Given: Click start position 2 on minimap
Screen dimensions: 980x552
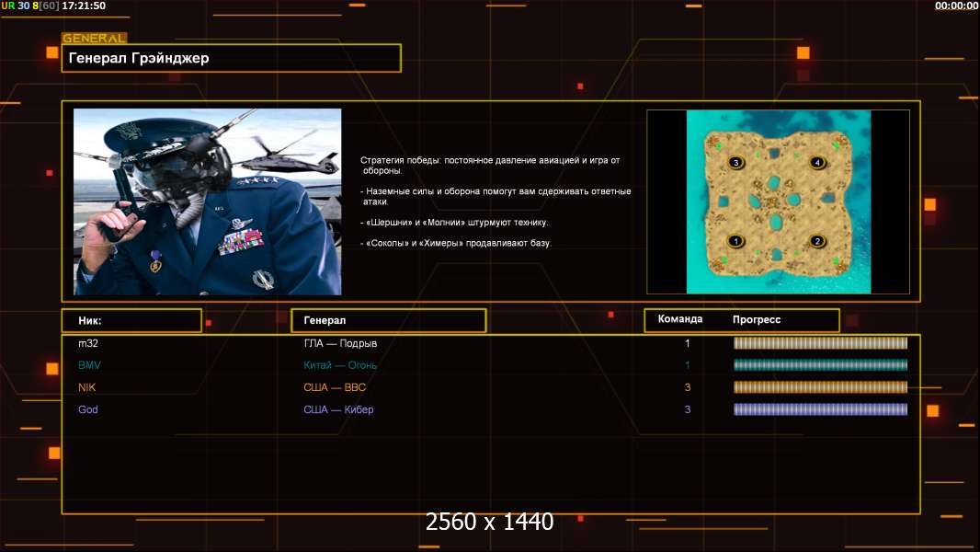Looking at the screenshot, I should tap(816, 242).
